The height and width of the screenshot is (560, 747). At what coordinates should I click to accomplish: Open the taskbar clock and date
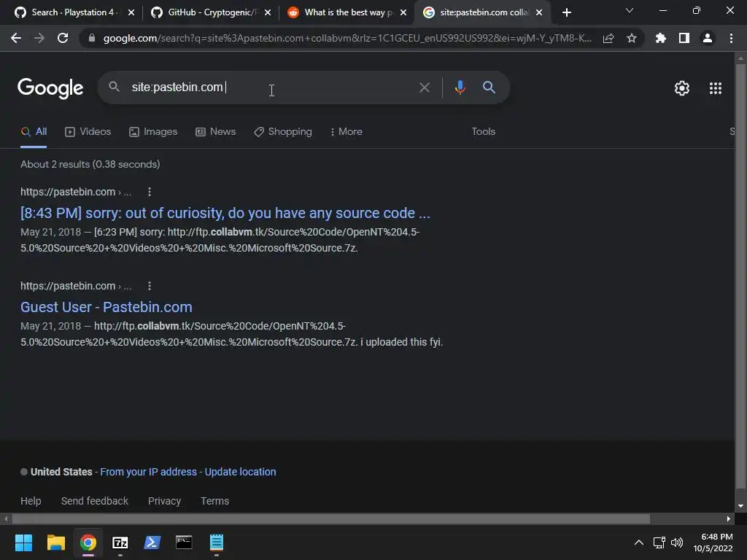(713, 542)
